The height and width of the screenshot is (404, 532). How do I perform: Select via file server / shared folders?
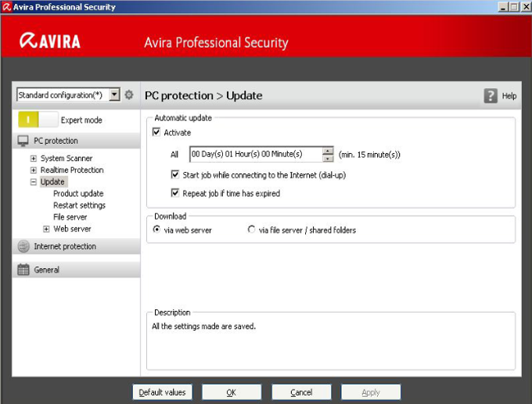coord(251,230)
